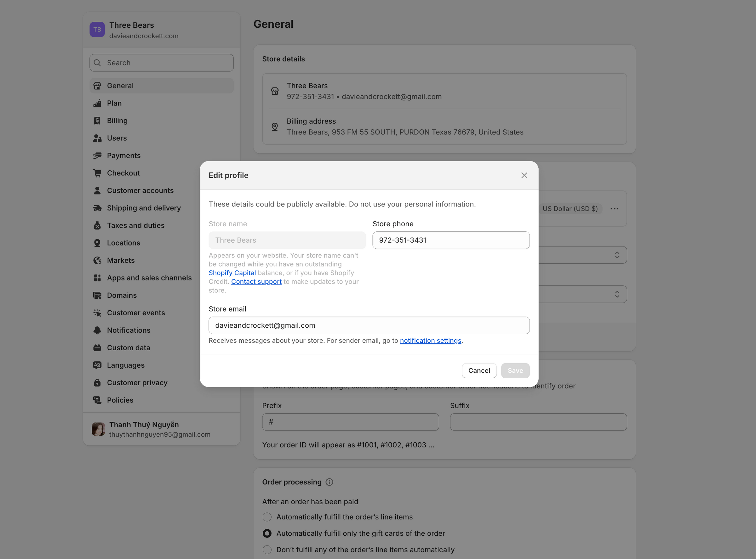
Task: Click the Order processing info icon
Action: tap(329, 482)
